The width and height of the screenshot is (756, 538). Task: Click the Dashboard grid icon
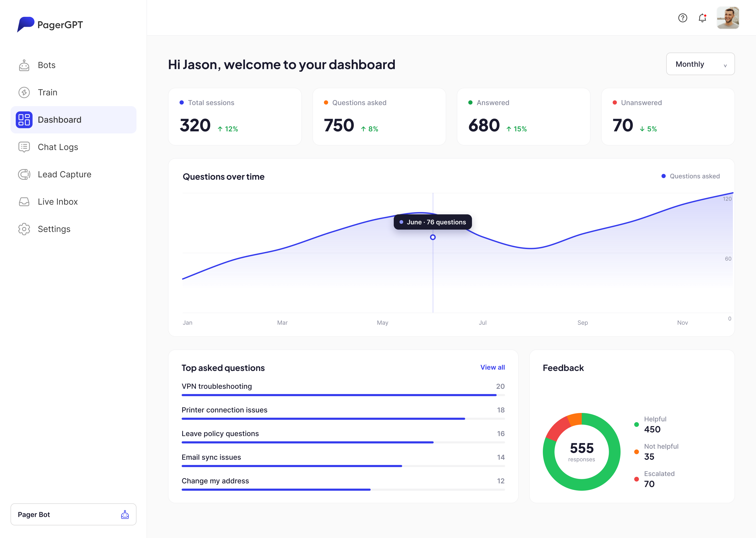tap(24, 120)
